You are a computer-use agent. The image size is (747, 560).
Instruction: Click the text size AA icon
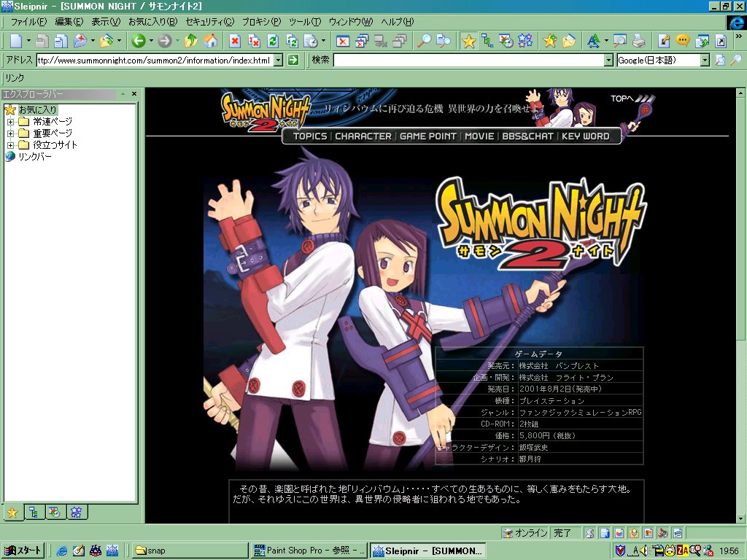[593, 41]
